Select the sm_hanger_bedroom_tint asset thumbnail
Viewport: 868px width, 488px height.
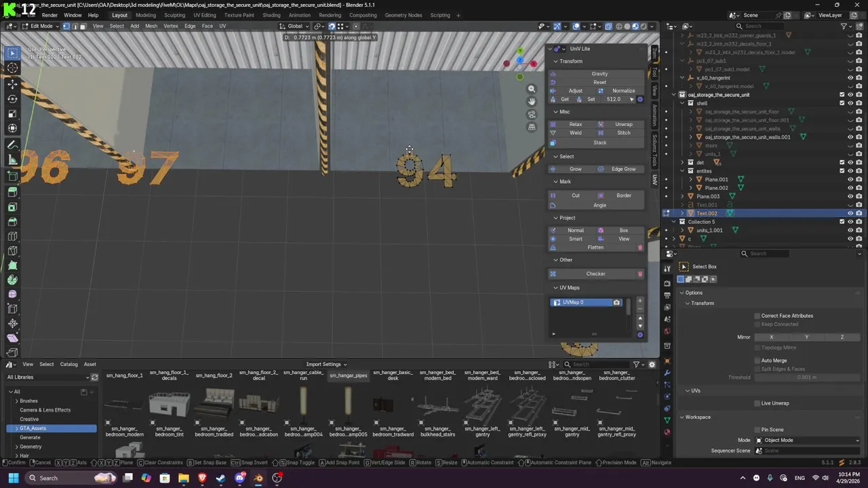coord(170,406)
